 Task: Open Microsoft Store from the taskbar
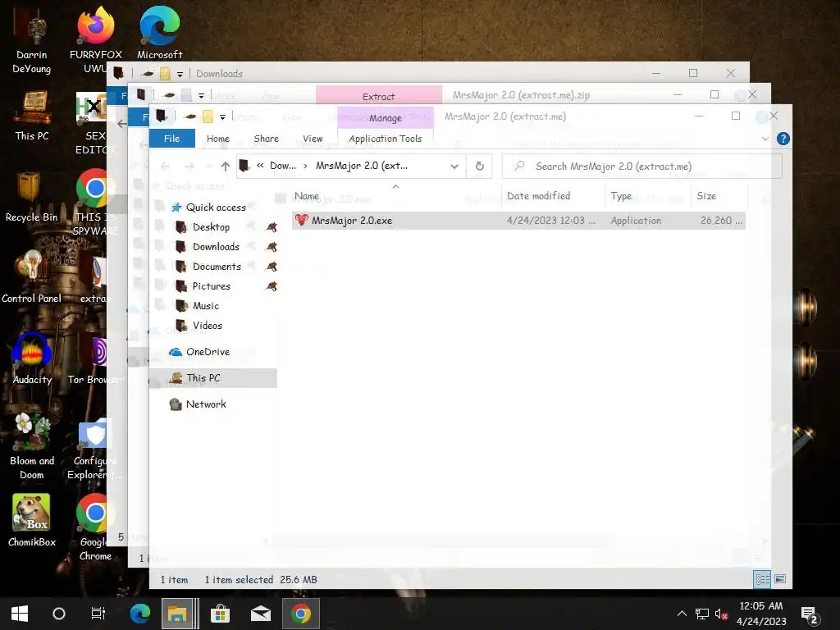point(220,614)
